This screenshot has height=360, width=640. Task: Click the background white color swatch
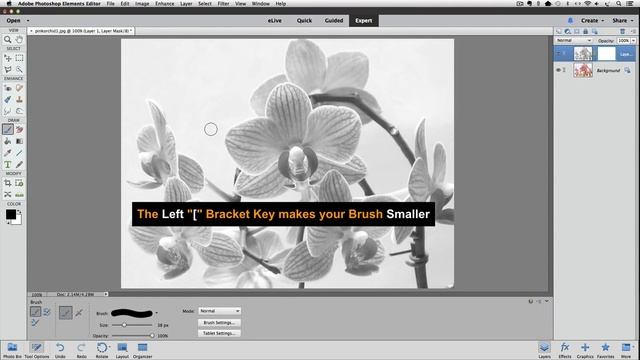click(x=18, y=221)
